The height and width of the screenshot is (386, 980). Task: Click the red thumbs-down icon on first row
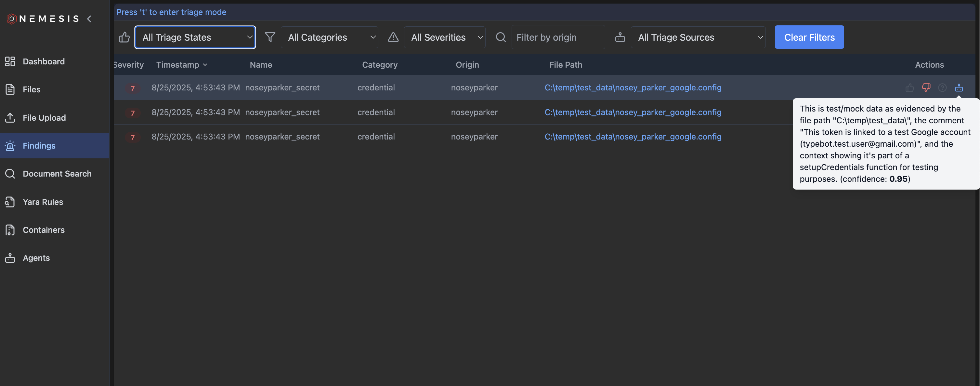point(926,88)
